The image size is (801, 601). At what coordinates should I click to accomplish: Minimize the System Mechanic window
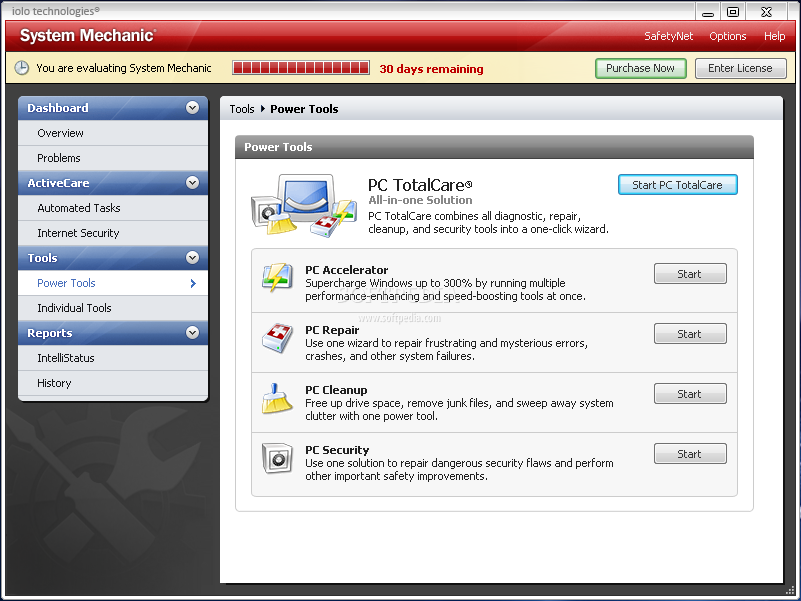click(708, 12)
